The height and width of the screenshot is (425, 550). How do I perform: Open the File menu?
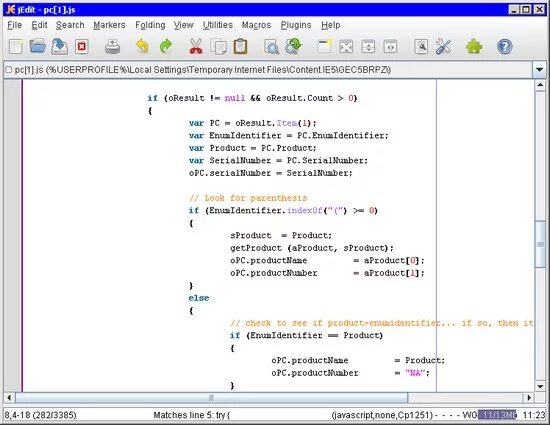pyautogui.click(x=14, y=25)
